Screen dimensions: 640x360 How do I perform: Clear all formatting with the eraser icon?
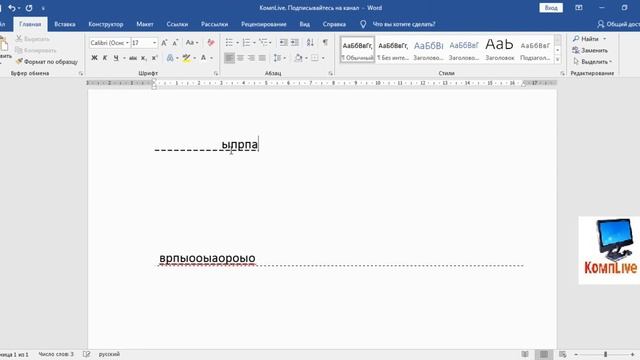click(211, 42)
